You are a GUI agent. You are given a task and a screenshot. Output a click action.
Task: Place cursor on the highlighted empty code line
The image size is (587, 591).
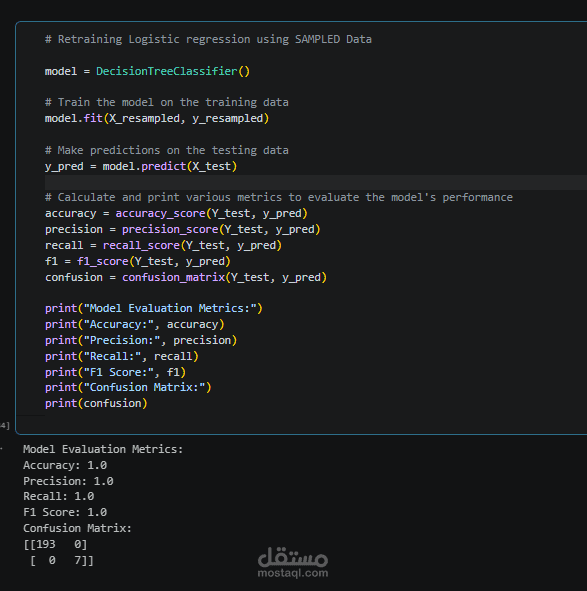click(x=316, y=182)
